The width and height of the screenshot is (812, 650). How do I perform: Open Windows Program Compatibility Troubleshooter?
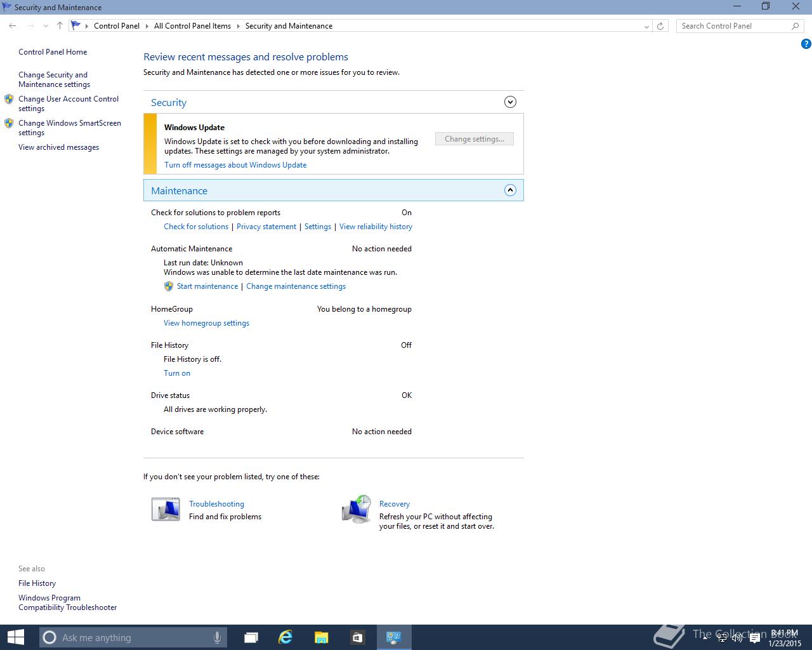(67, 602)
